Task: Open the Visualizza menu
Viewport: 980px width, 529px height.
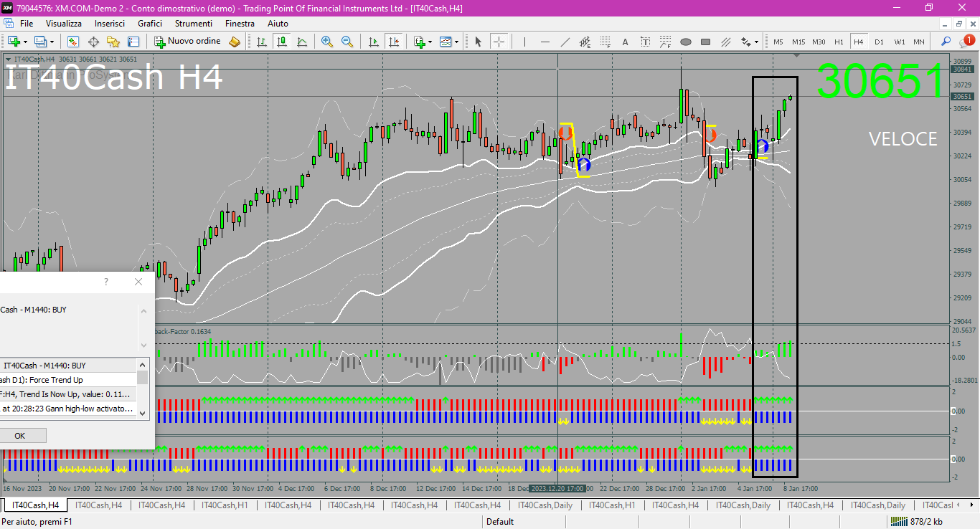Action: 64,23
